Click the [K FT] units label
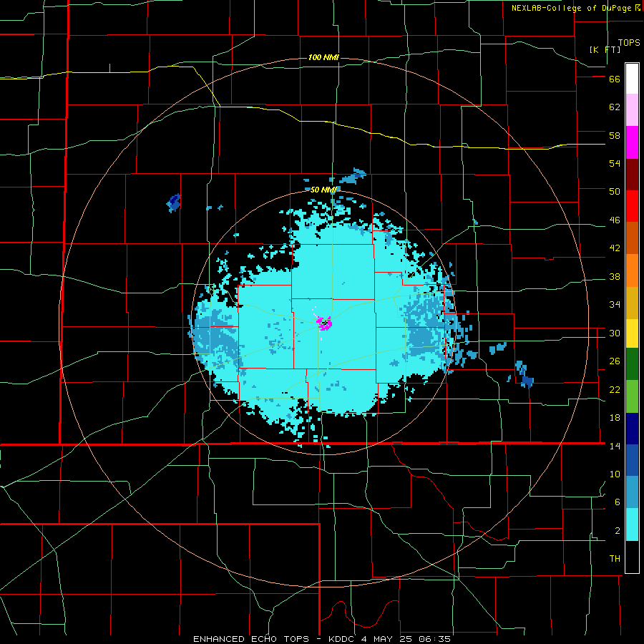Viewport: 644px width, 644px height. [x=605, y=49]
